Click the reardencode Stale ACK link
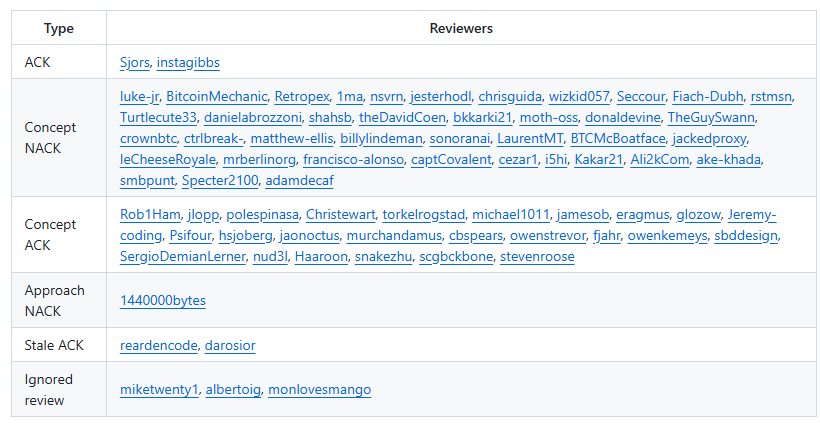820x425 pixels. coord(159,346)
